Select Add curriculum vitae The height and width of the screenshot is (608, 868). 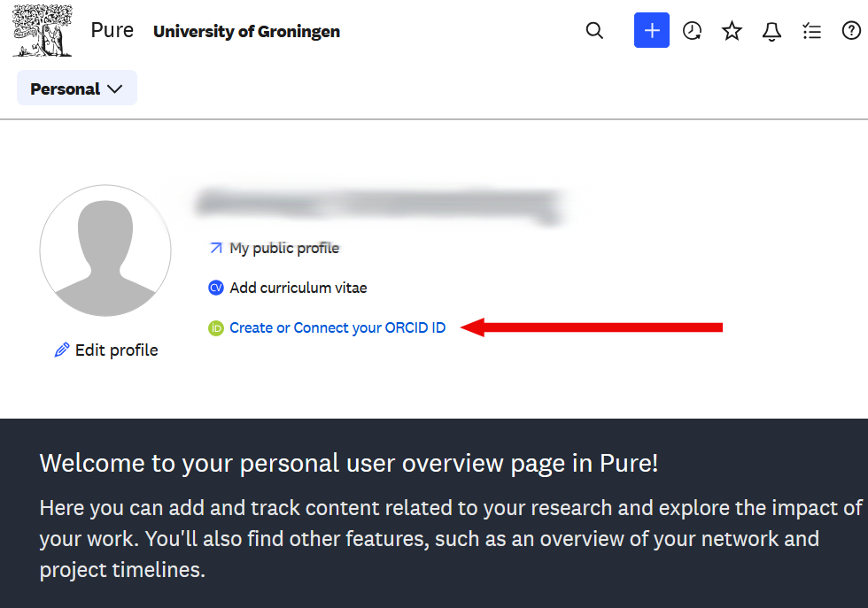(x=298, y=288)
